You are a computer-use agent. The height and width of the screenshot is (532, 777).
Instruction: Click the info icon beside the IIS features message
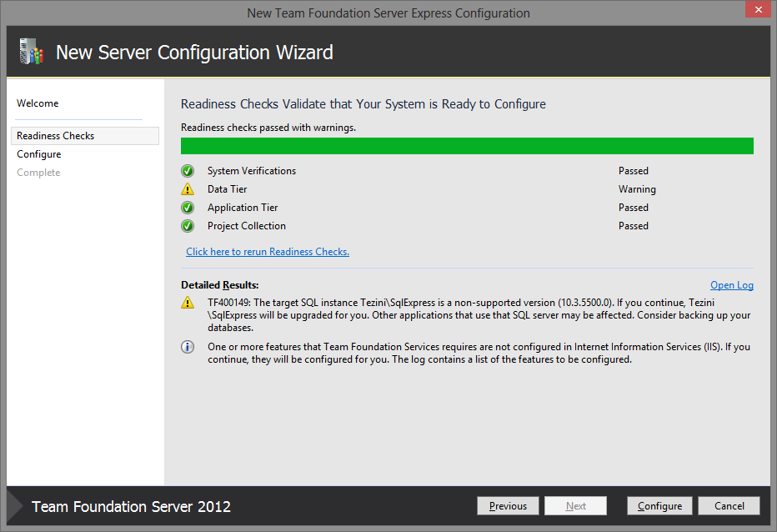pos(187,346)
